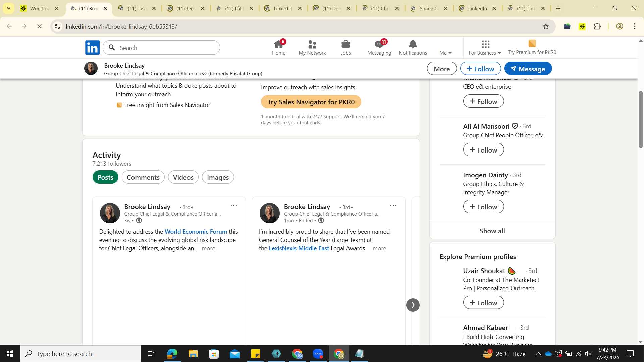Open World Economic Forum link
Viewport: 644px width, 362px height.
pos(196,232)
